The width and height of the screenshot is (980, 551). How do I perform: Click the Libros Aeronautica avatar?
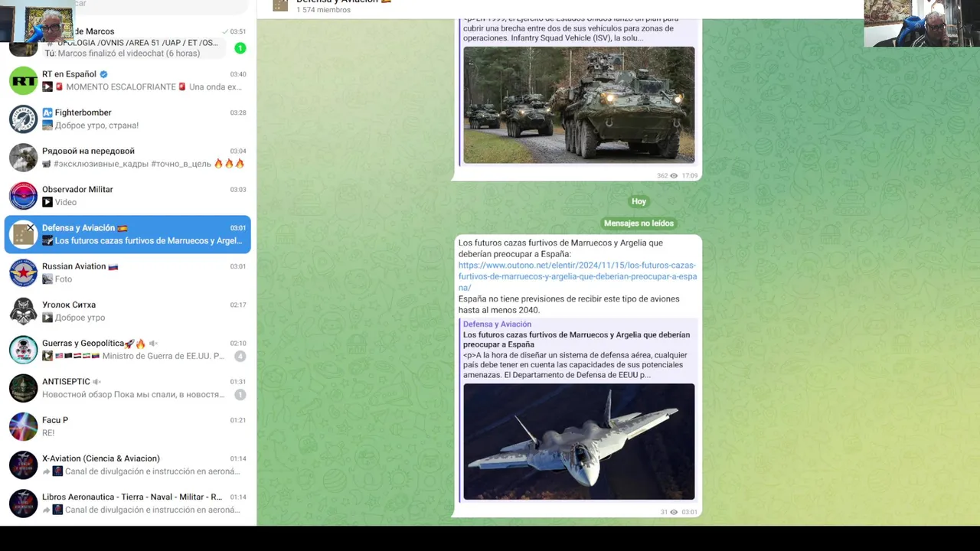pos(23,504)
